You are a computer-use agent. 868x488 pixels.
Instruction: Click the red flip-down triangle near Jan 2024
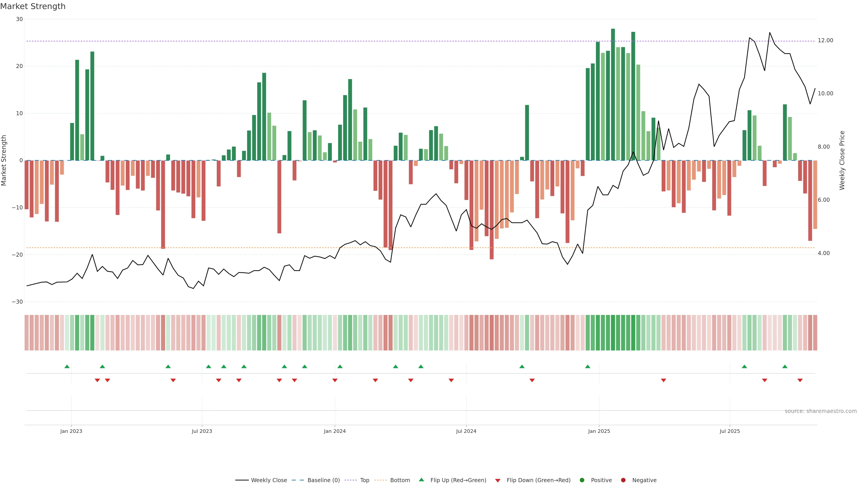click(x=335, y=380)
